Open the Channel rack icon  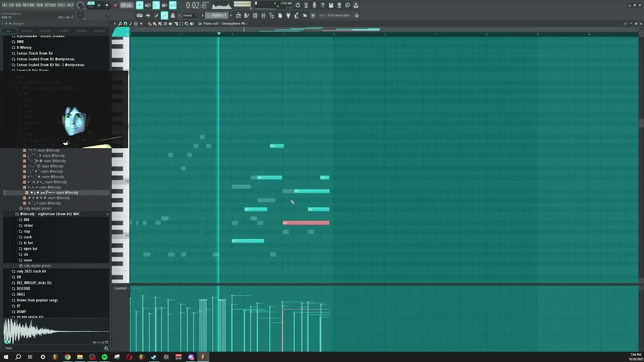coord(255,15)
